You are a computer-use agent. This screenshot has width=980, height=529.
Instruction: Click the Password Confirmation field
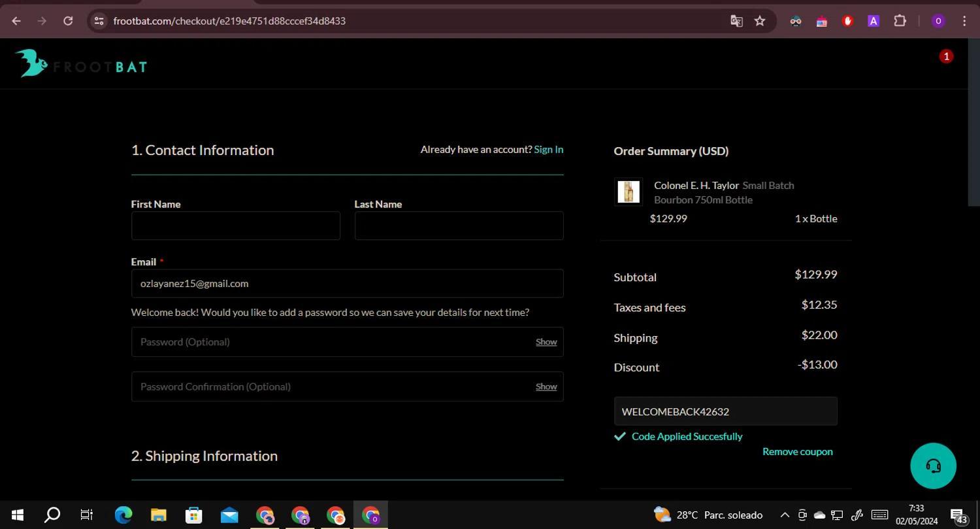click(347, 386)
